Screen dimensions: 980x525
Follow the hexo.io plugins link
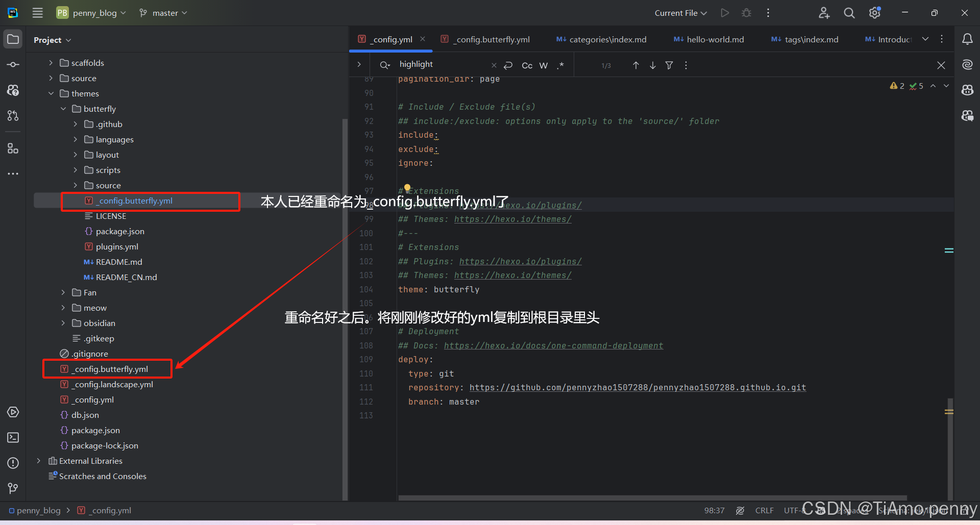click(521, 261)
